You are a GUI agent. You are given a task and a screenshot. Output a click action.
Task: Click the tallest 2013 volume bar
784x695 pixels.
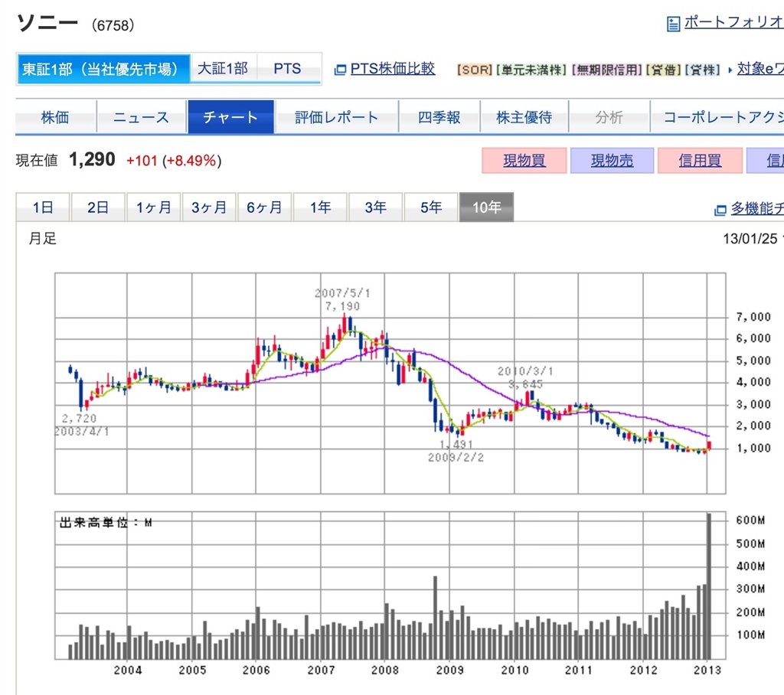708,586
